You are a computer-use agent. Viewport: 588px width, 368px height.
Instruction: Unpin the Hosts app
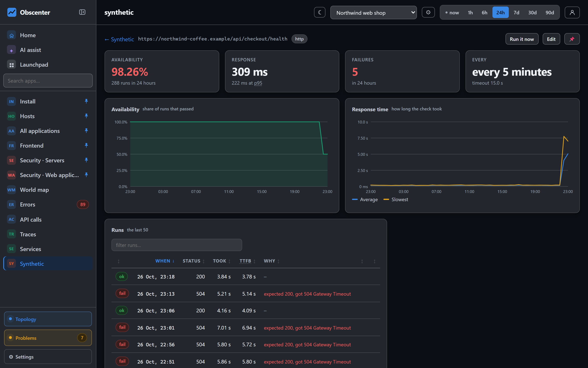pos(86,116)
